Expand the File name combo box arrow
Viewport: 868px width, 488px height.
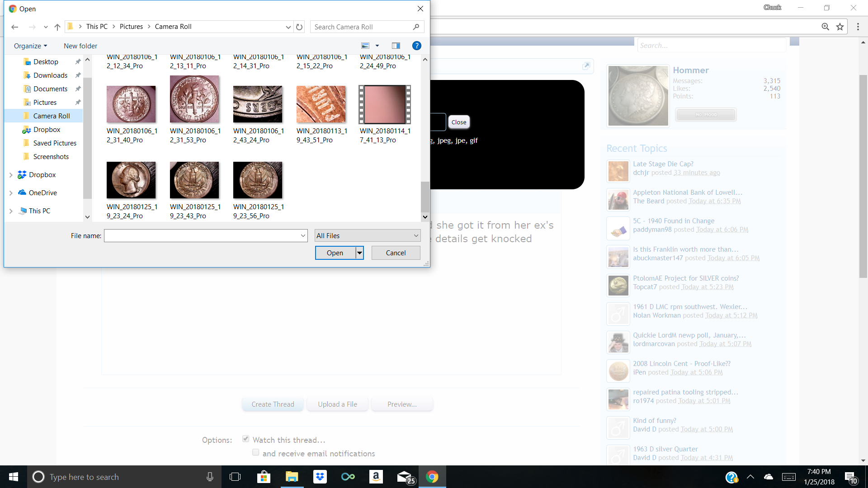pyautogui.click(x=303, y=235)
